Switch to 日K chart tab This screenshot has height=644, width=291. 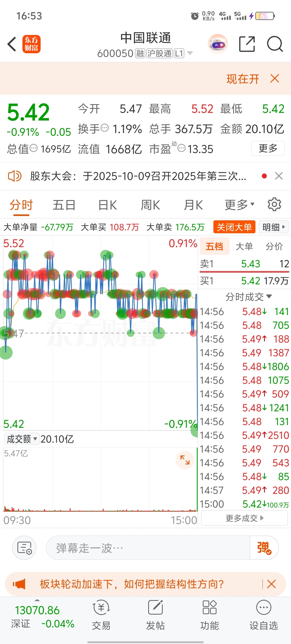click(x=108, y=205)
